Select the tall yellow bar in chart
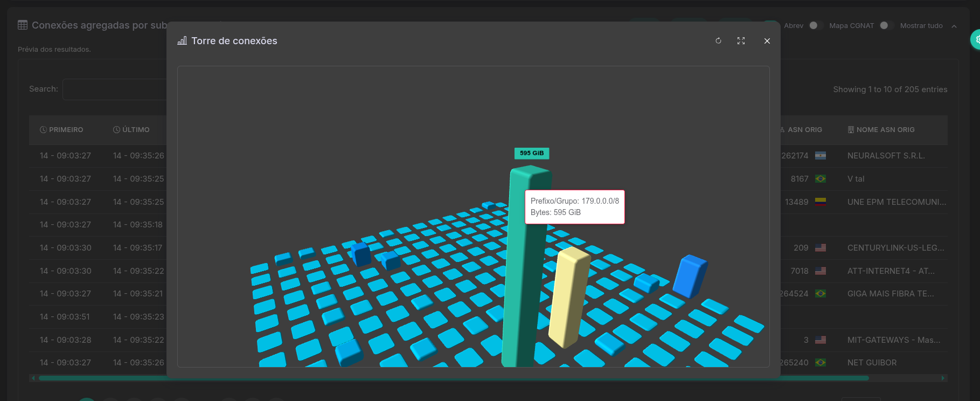980x401 pixels. [569, 296]
